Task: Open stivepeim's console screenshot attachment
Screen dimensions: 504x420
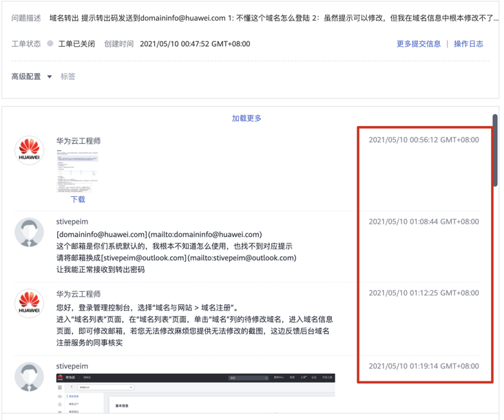Action: [x=196, y=392]
